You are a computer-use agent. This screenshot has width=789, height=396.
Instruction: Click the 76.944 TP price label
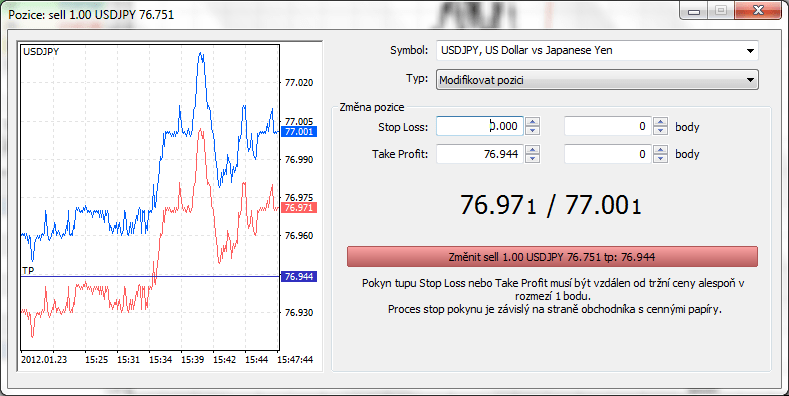[299, 276]
